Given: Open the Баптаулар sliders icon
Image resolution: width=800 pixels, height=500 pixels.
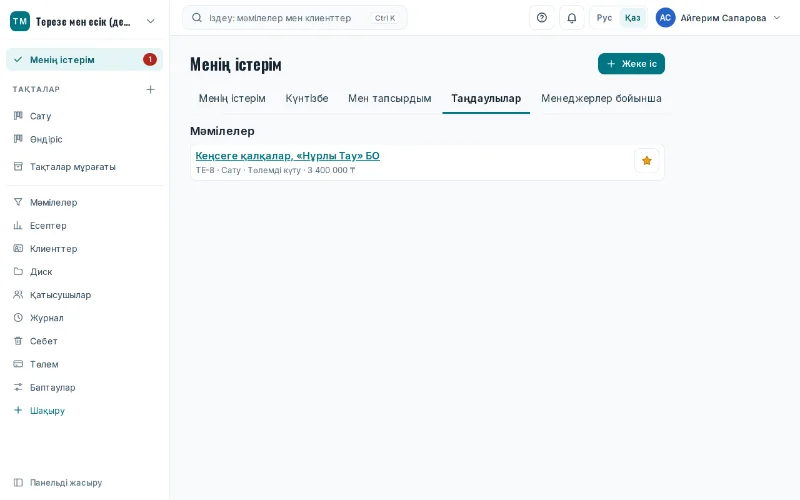Looking at the screenshot, I should coord(18,387).
